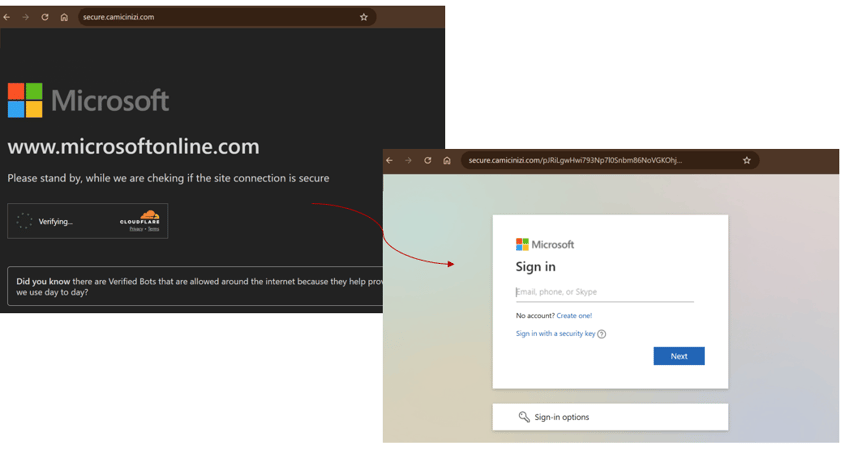Viewport: 845px width, 450px height.
Task: Go back in the Sign in page browser
Action: 390,160
